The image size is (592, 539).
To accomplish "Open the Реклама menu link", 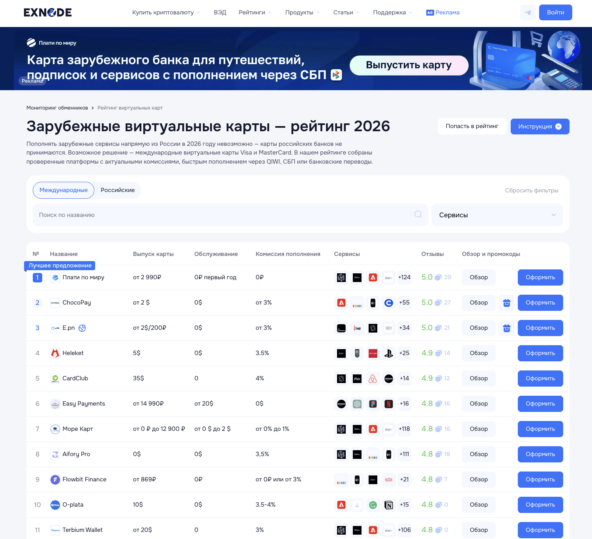I will [x=443, y=12].
